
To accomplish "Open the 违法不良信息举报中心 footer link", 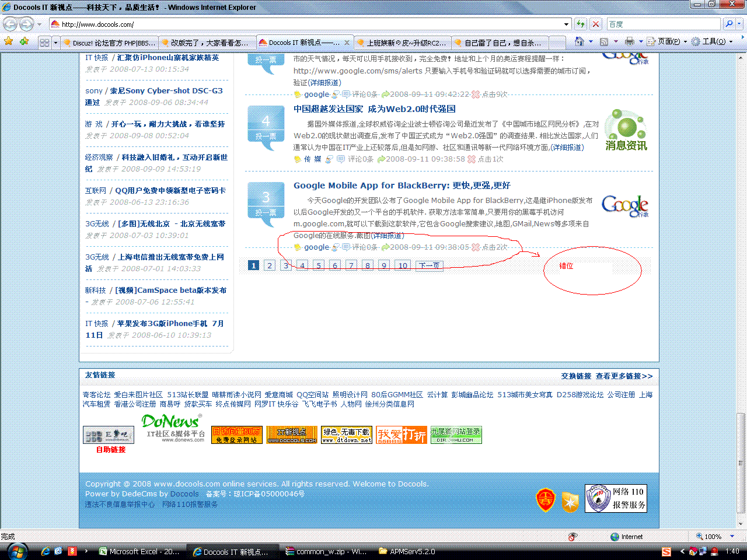I will [120, 505].
